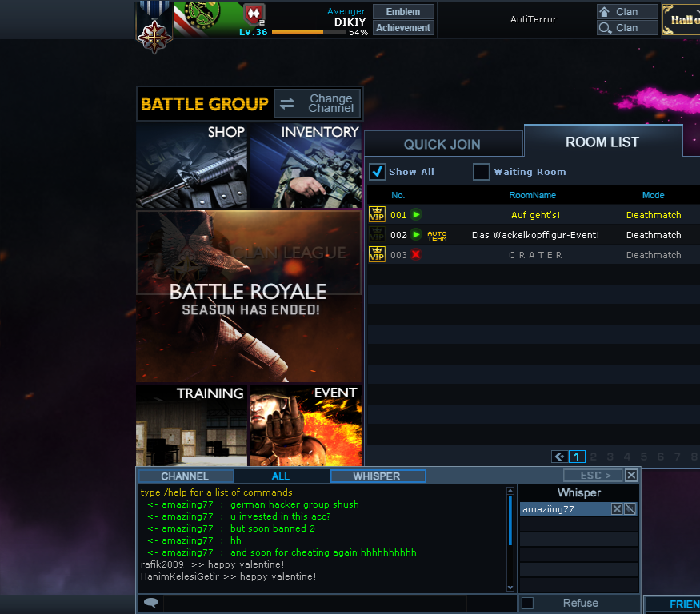Click the green clan emblem flag
The height and width of the screenshot is (614, 700).
click(208, 18)
